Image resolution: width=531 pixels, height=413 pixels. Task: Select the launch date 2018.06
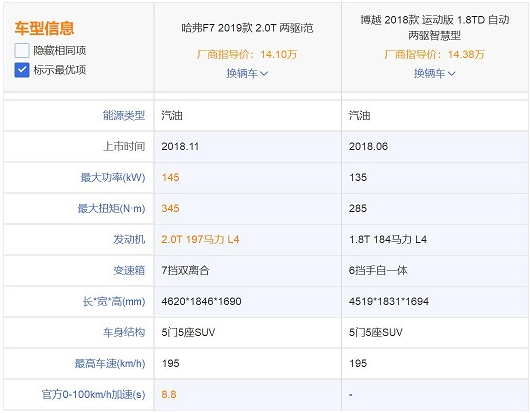pyautogui.click(x=368, y=146)
